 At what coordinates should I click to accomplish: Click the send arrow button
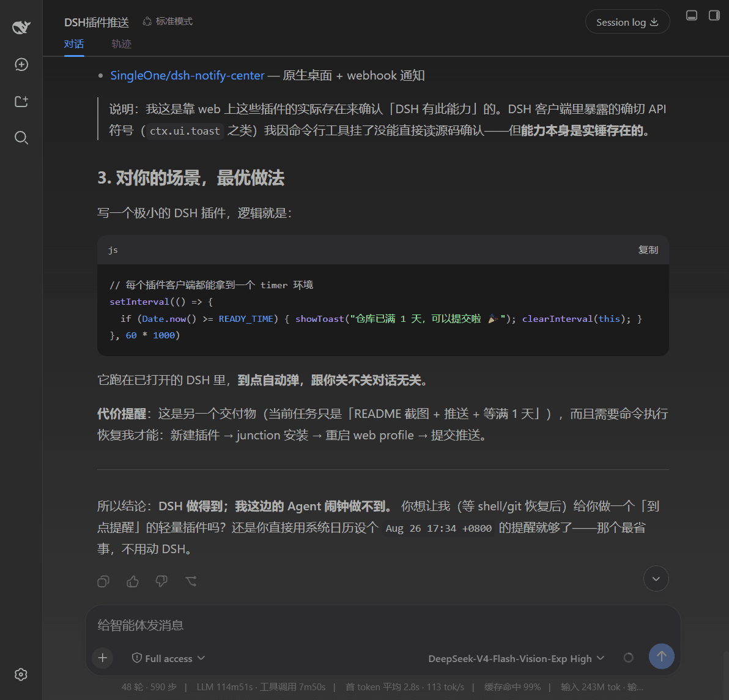(x=661, y=657)
